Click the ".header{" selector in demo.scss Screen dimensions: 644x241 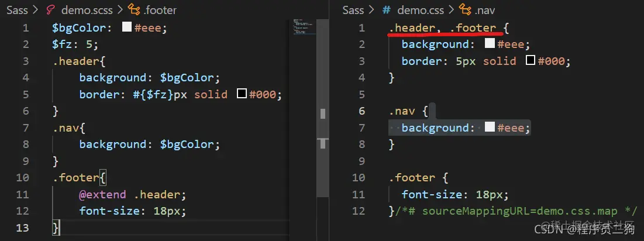tap(80, 61)
